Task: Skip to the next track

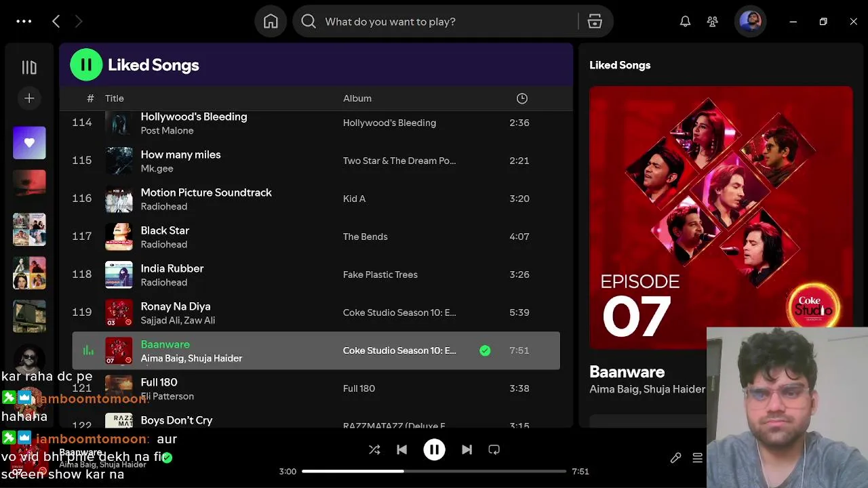Action: point(467,449)
